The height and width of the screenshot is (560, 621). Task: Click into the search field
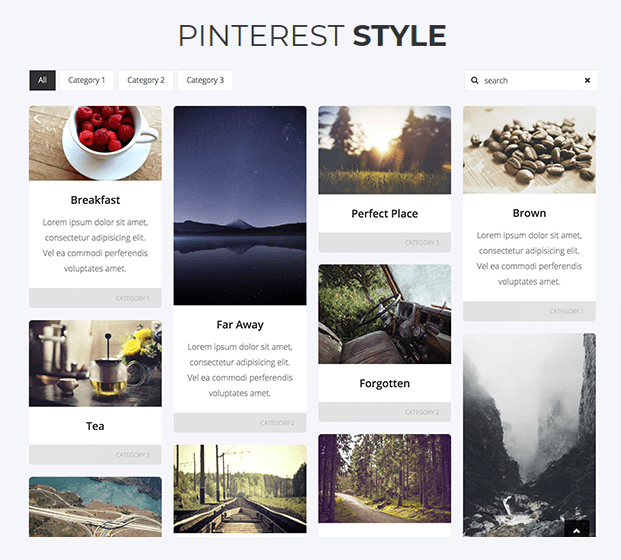[531, 80]
